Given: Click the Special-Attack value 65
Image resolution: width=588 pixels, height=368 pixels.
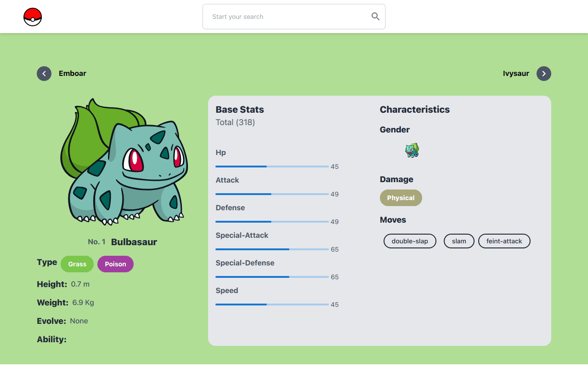Looking at the screenshot, I should 334,249.
